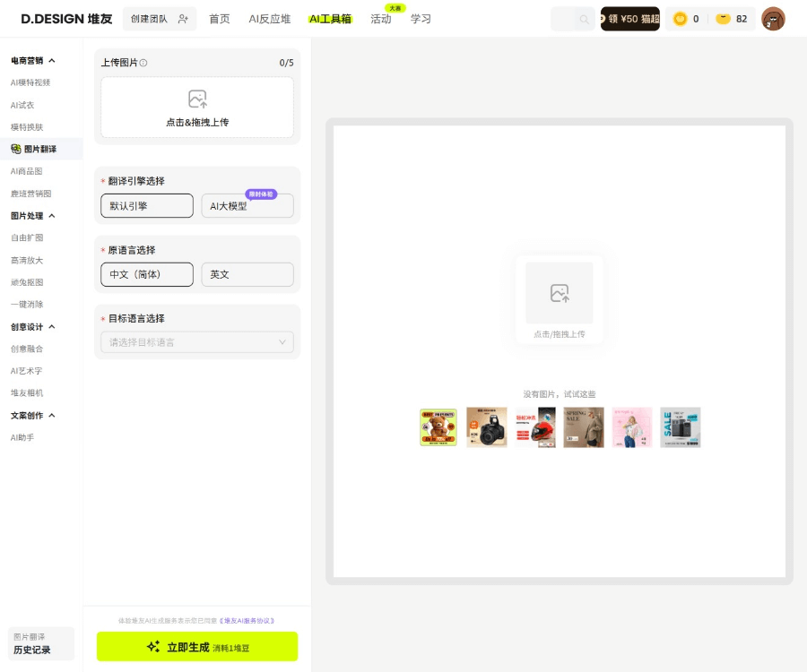Open the 堆友AI服务协议 agreement link
Image resolution: width=807 pixels, height=672 pixels.
coord(247,620)
